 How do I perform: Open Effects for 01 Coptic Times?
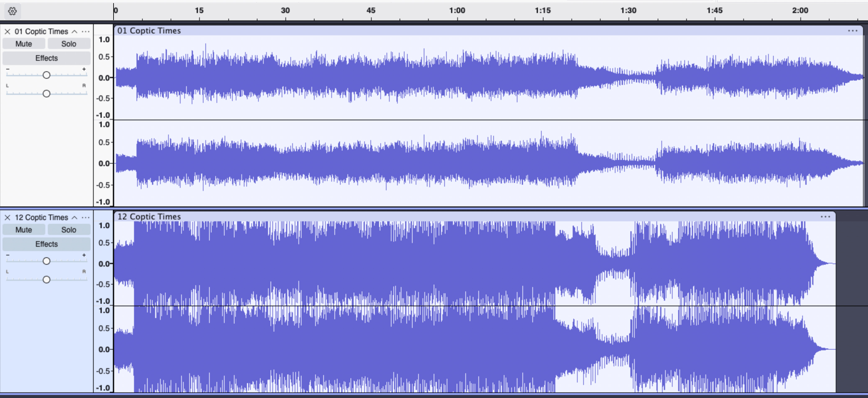pos(47,58)
